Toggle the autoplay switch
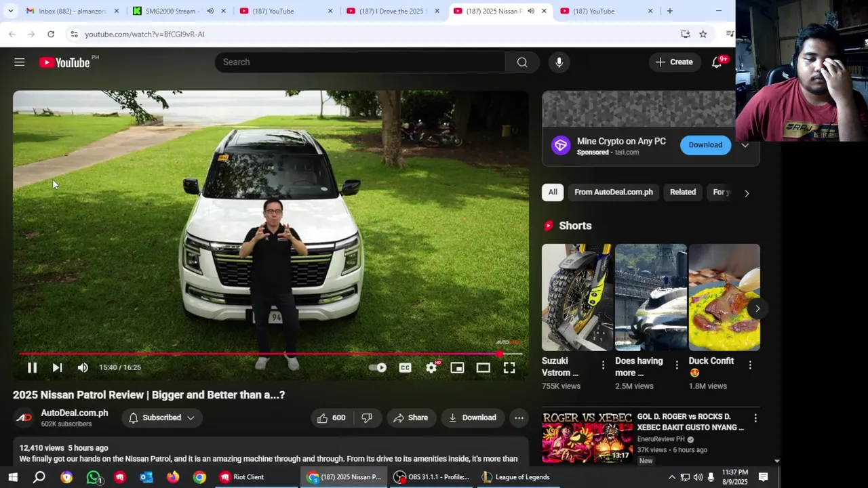Viewport: 868px width, 488px height. [x=378, y=367]
